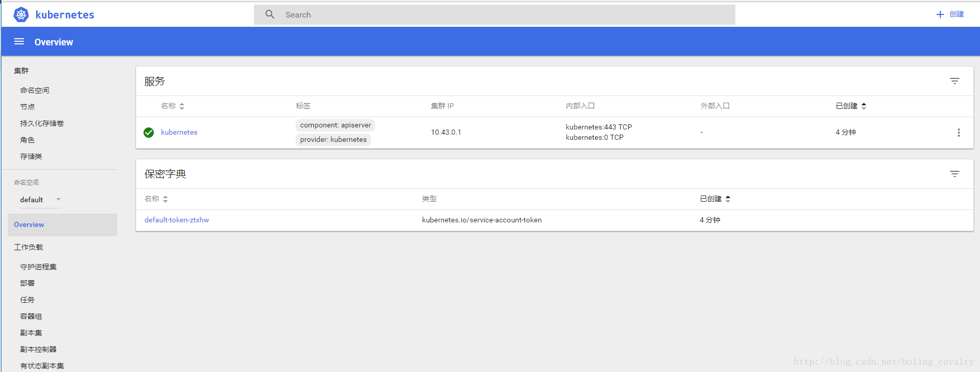The height and width of the screenshot is (372, 980).
Task: Sort services by 名称 arrow icon
Action: point(182,106)
